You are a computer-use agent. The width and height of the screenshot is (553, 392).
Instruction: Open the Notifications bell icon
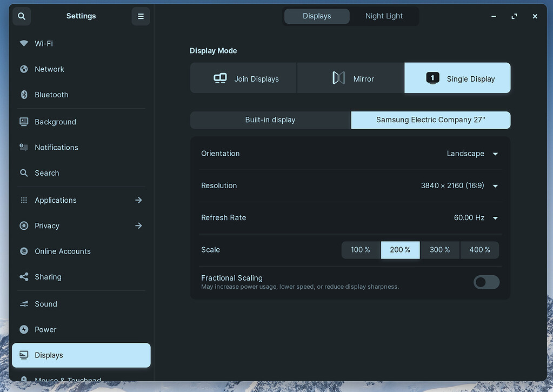click(x=23, y=147)
